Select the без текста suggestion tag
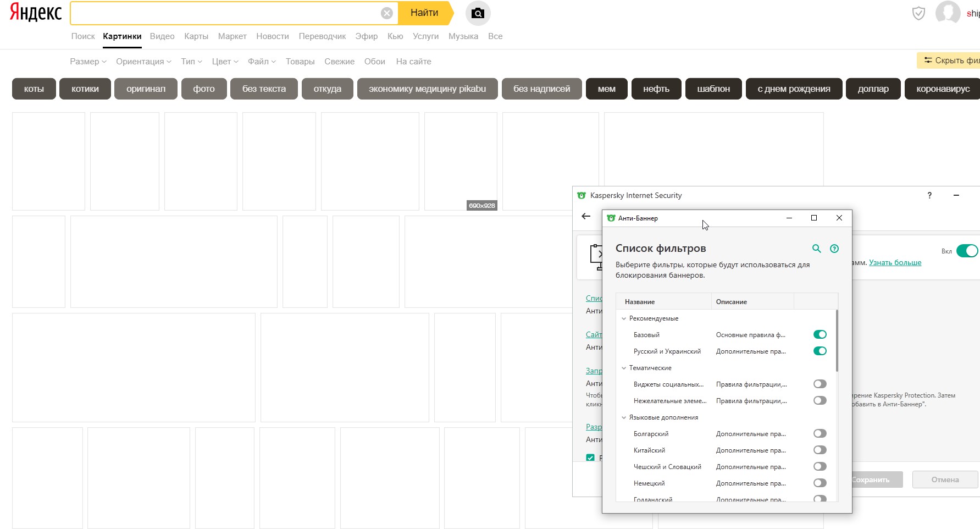 pos(264,89)
